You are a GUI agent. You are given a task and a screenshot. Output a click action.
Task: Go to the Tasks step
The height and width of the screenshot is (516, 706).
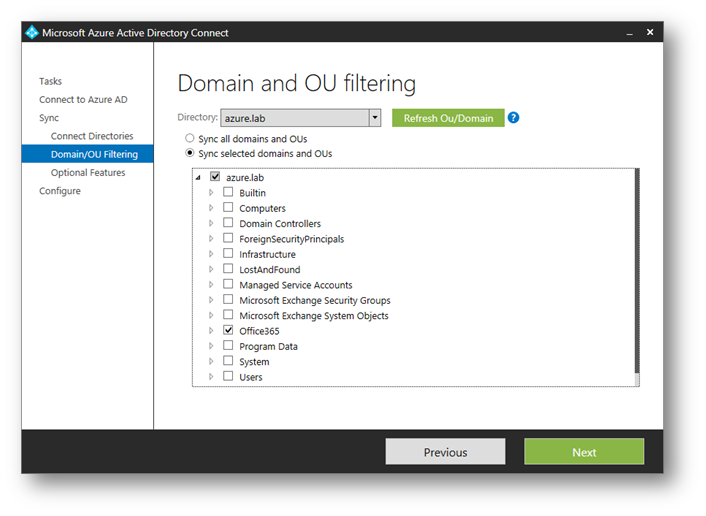(50, 81)
